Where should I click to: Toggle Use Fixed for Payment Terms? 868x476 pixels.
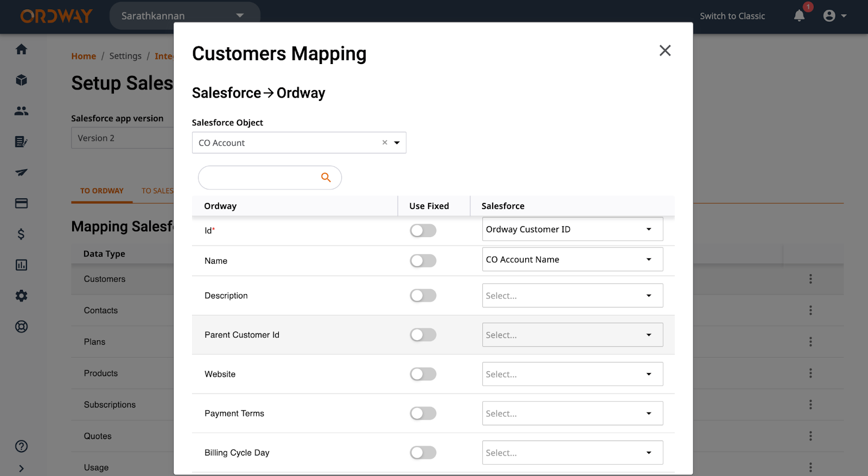coord(423,414)
